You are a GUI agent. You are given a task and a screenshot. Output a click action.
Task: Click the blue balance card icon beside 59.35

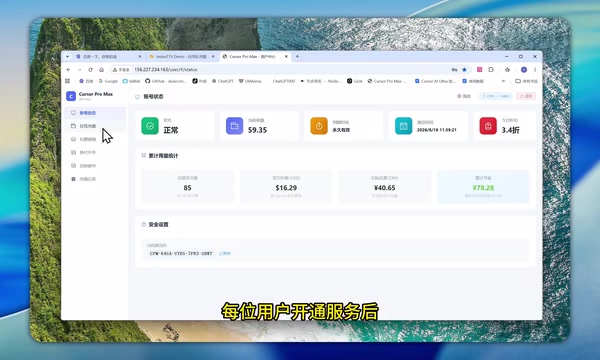click(x=234, y=126)
